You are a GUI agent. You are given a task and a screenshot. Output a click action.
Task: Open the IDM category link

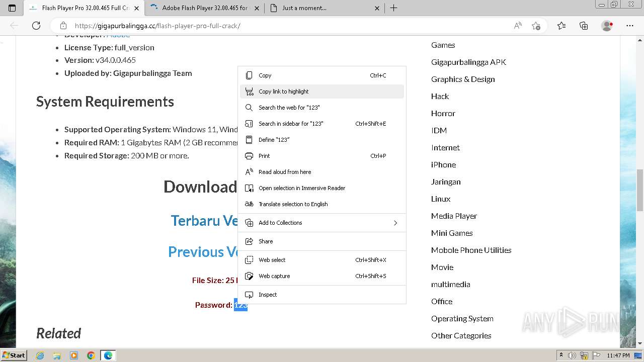tap(439, 131)
